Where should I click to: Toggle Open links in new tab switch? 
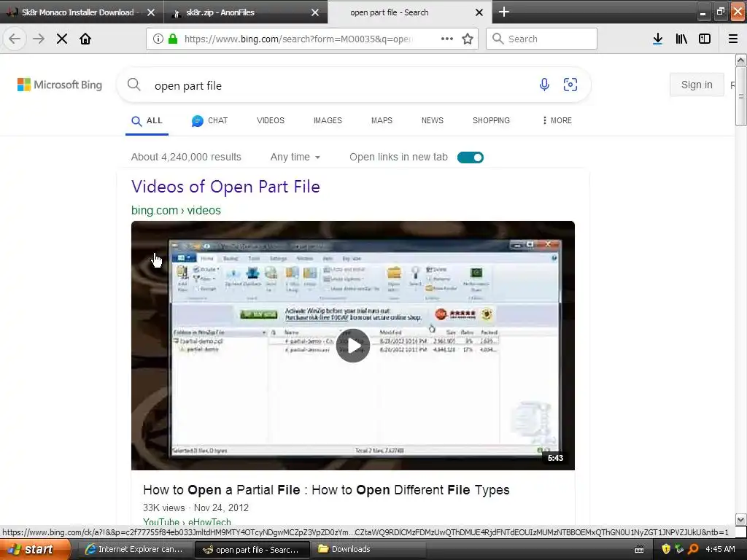click(471, 157)
